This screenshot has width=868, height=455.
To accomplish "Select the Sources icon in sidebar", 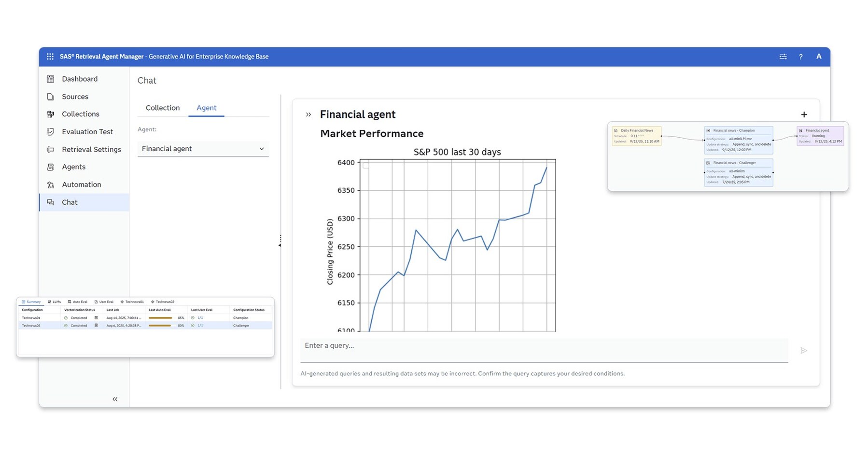I will pyautogui.click(x=51, y=97).
